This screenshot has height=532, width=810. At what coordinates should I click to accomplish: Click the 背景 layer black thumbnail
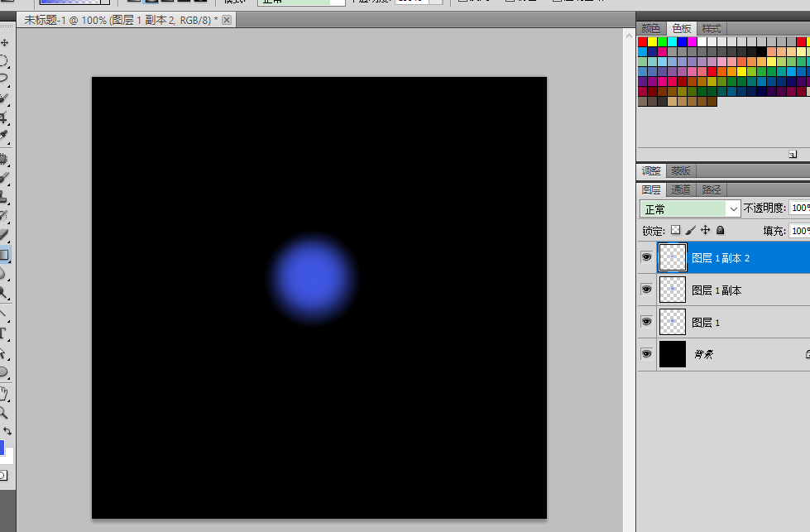673,354
